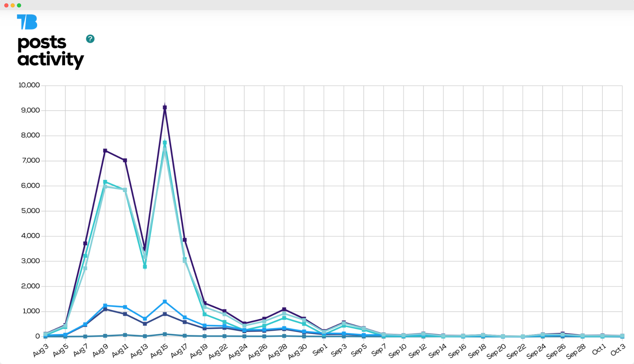The width and height of the screenshot is (634, 364).
Task: Click the x-axis label Aug 3
Action: [x=41, y=350]
